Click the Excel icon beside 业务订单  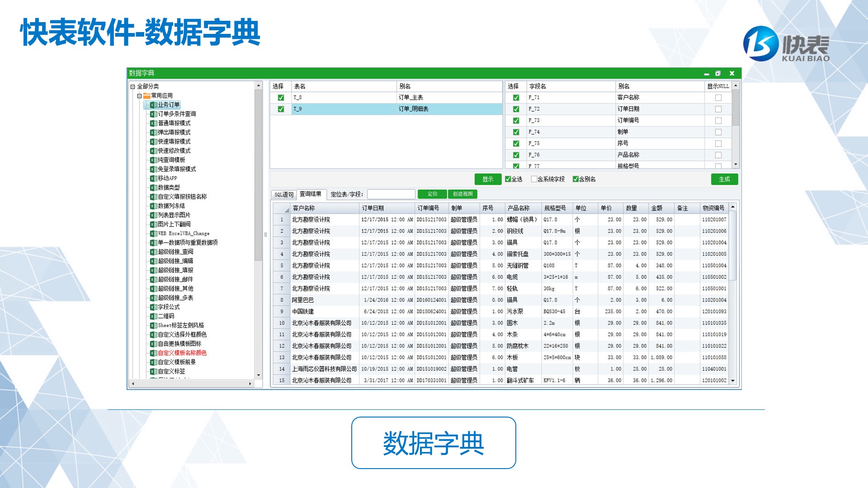[x=153, y=105]
